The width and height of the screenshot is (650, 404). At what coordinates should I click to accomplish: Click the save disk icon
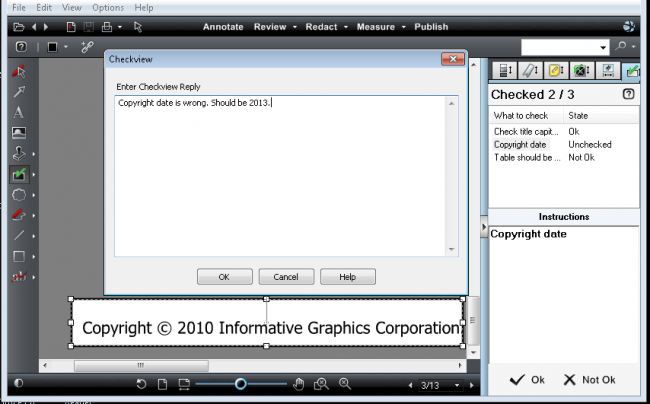coord(88,27)
